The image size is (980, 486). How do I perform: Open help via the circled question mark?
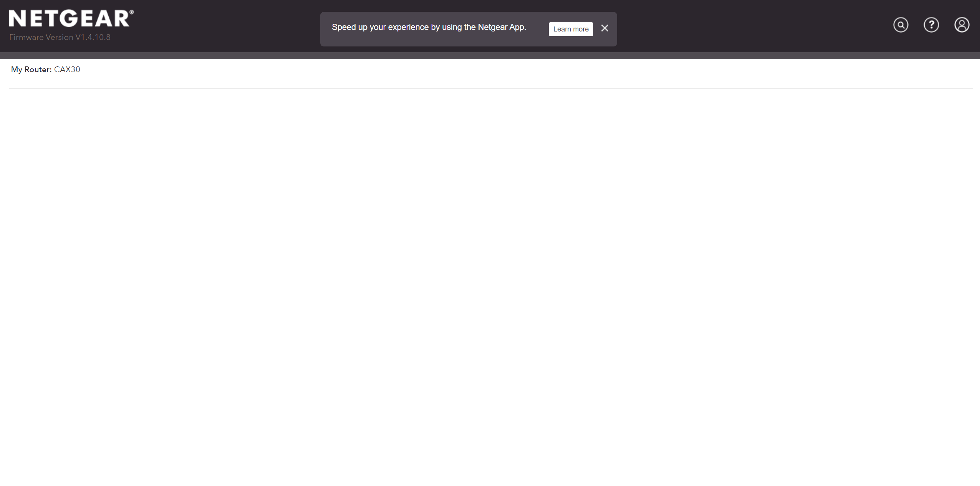click(x=931, y=25)
